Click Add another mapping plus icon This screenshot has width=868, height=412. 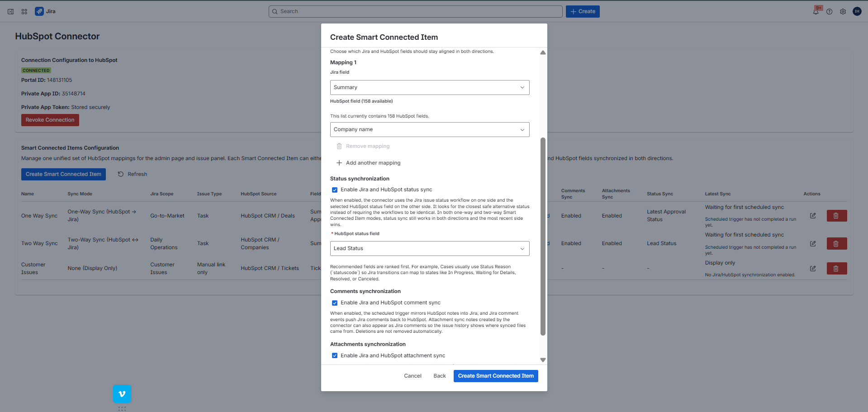coord(339,162)
